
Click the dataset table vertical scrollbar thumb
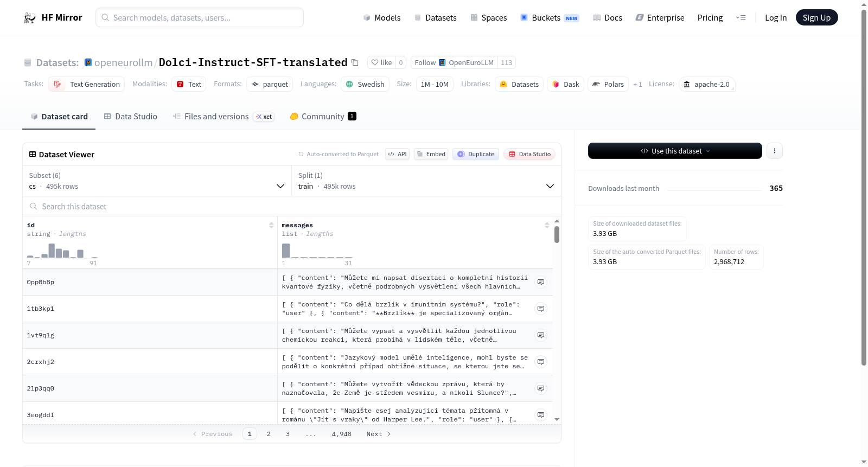tap(557, 234)
